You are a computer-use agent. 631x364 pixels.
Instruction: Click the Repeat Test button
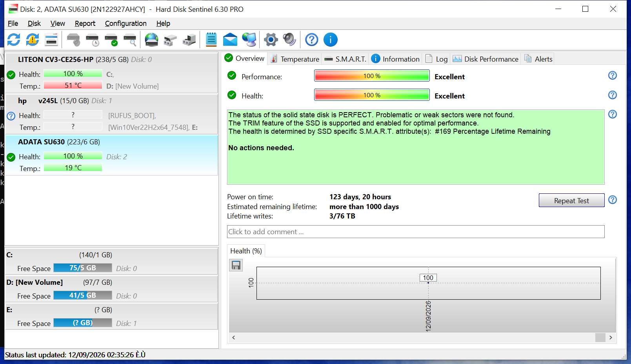point(571,200)
